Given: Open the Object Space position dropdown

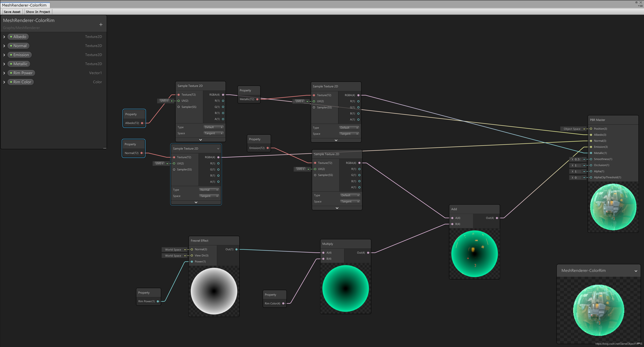Looking at the screenshot, I should (572, 129).
